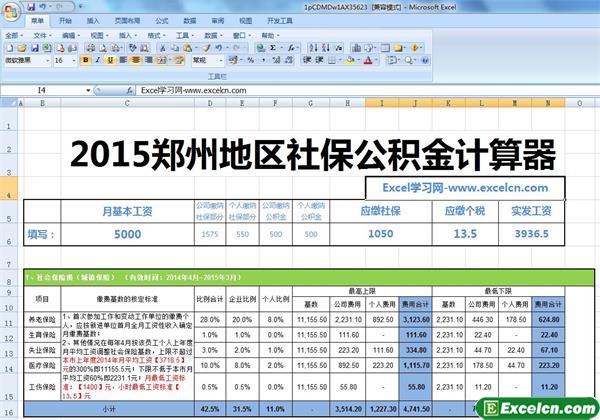The image size is (600, 420).
Task: Open the 工具 menu
Action: 185,36
